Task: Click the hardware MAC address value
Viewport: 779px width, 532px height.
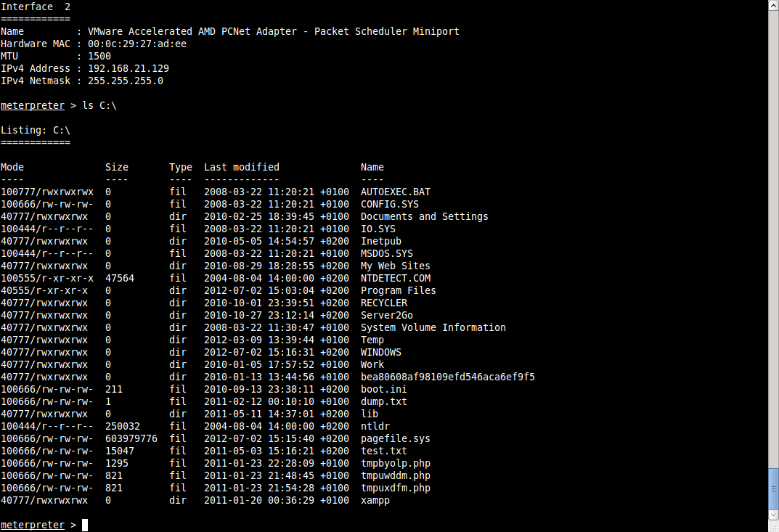Action: click(136, 44)
